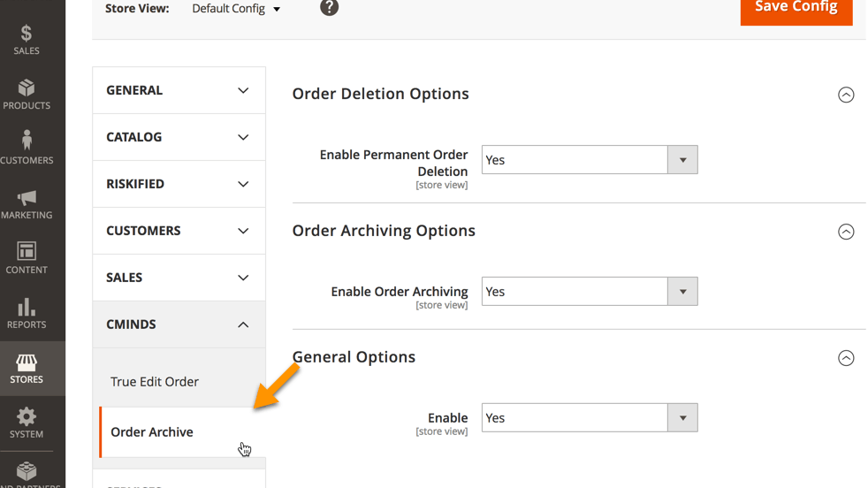Open the General Options Enable dropdown
Screen dimensions: 868x488
pos(590,418)
